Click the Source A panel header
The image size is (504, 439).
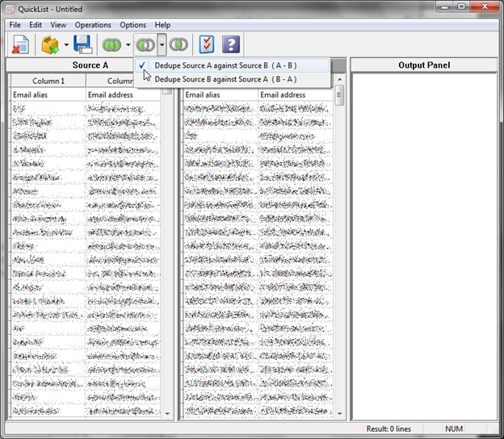tap(90, 65)
